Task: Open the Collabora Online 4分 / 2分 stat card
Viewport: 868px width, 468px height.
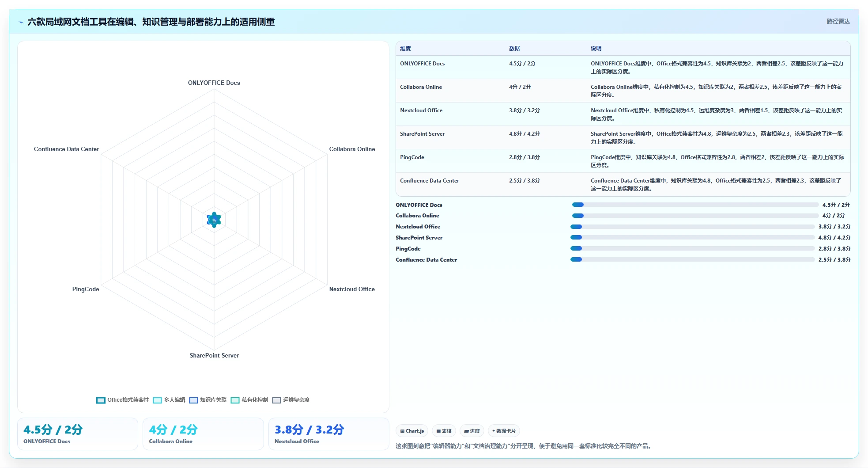Action: (203, 434)
